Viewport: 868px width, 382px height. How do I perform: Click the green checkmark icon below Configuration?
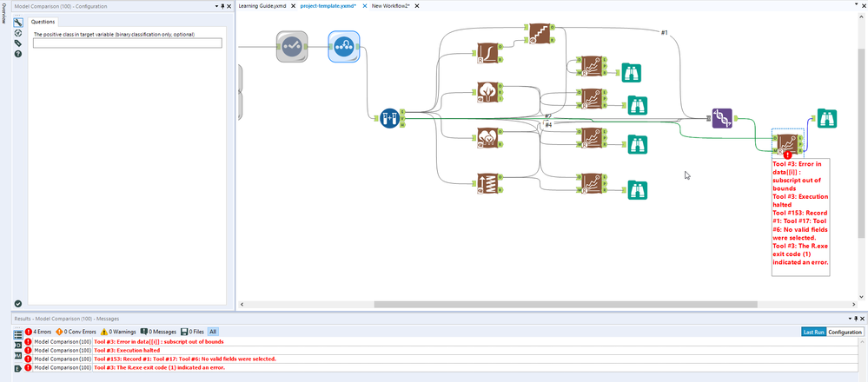(17, 304)
